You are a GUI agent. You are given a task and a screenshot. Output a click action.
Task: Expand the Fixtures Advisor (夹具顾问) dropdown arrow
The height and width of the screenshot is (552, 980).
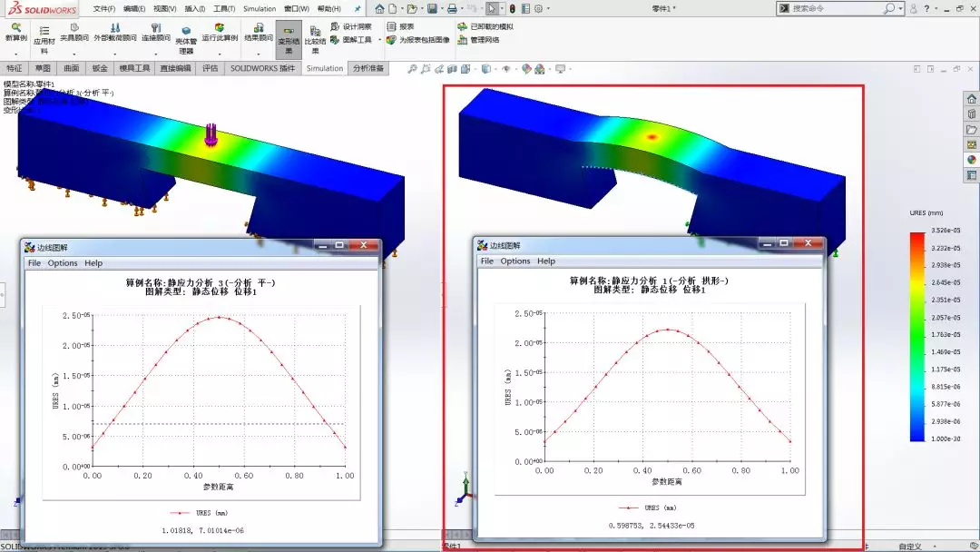click(76, 53)
